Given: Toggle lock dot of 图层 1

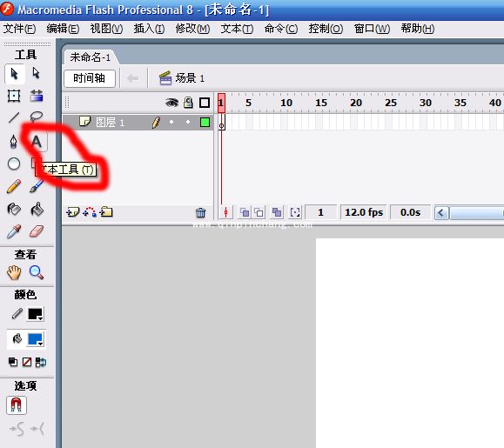Looking at the screenshot, I should click(188, 122).
